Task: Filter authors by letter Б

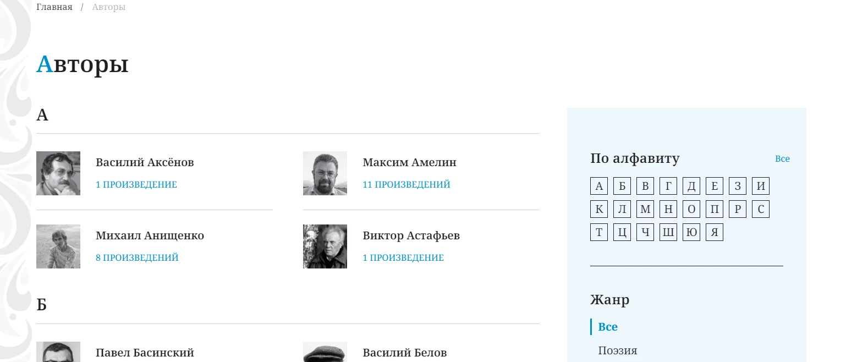Action: pyautogui.click(x=622, y=186)
